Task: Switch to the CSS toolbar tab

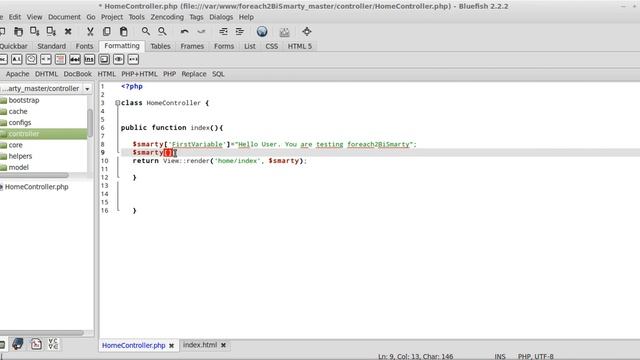Action: tap(272, 46)
